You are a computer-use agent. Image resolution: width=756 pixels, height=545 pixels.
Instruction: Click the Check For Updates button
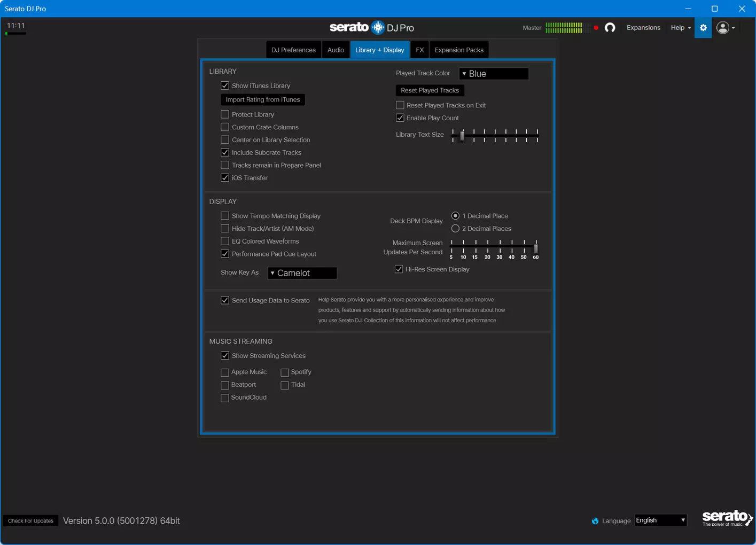tap(30, 521)
